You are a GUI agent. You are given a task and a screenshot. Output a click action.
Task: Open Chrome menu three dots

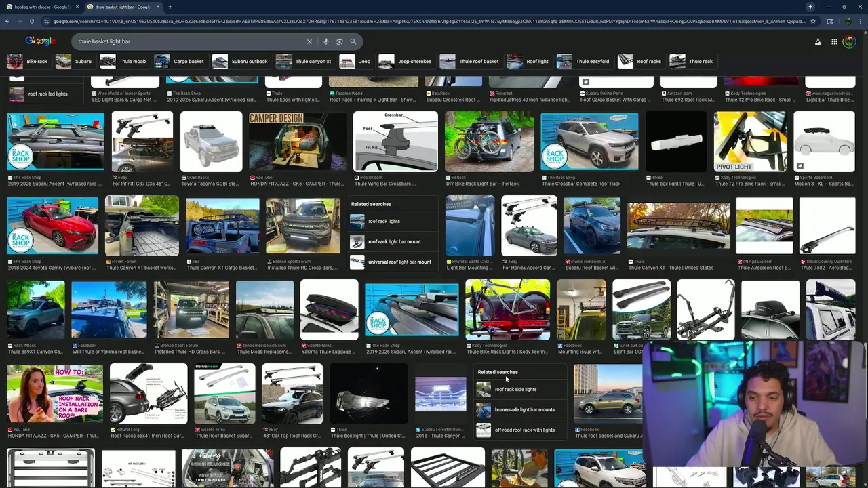click(861, 21)
